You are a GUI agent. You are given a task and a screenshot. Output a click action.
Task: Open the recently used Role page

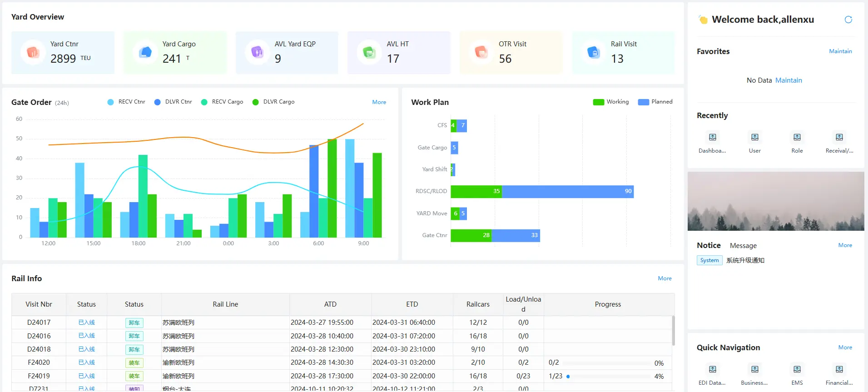(797, 142)
